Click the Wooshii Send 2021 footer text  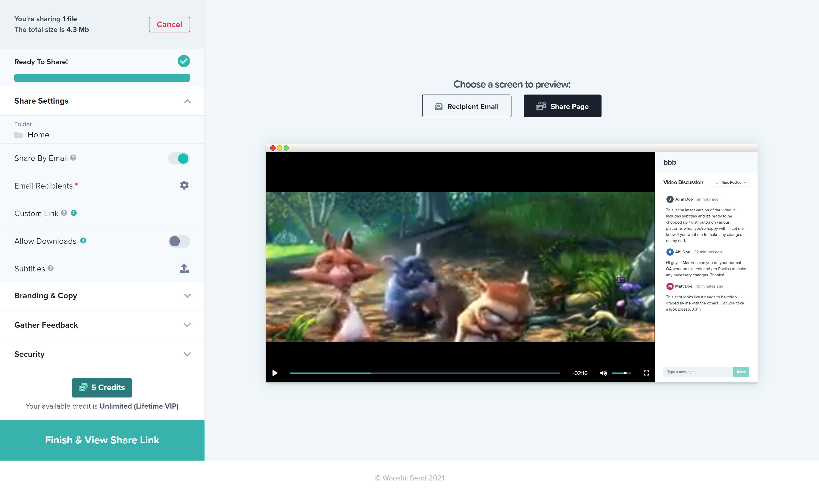pyautogui.click(x=409, y=478)
